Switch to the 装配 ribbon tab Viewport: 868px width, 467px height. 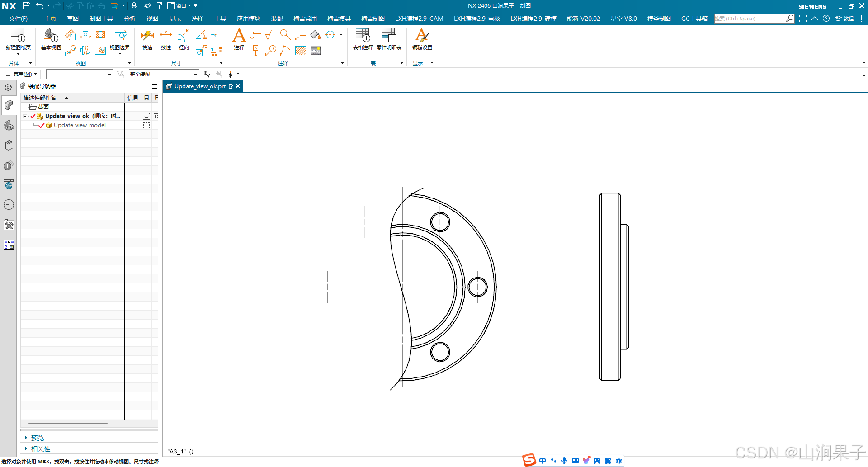277,19
